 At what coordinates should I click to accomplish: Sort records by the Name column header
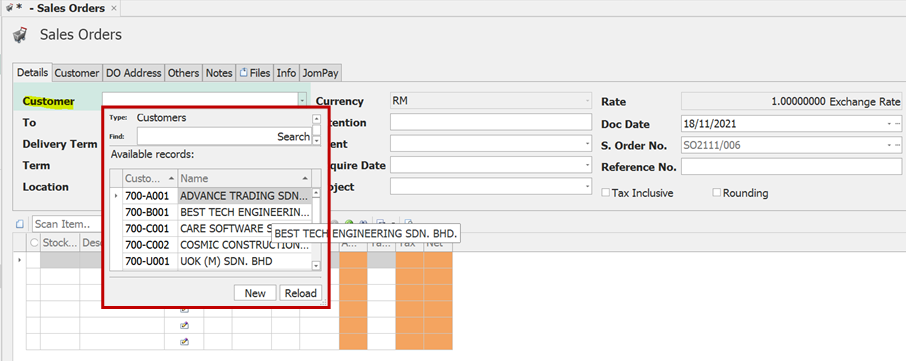pyautogui.click(x=245, y=178)
